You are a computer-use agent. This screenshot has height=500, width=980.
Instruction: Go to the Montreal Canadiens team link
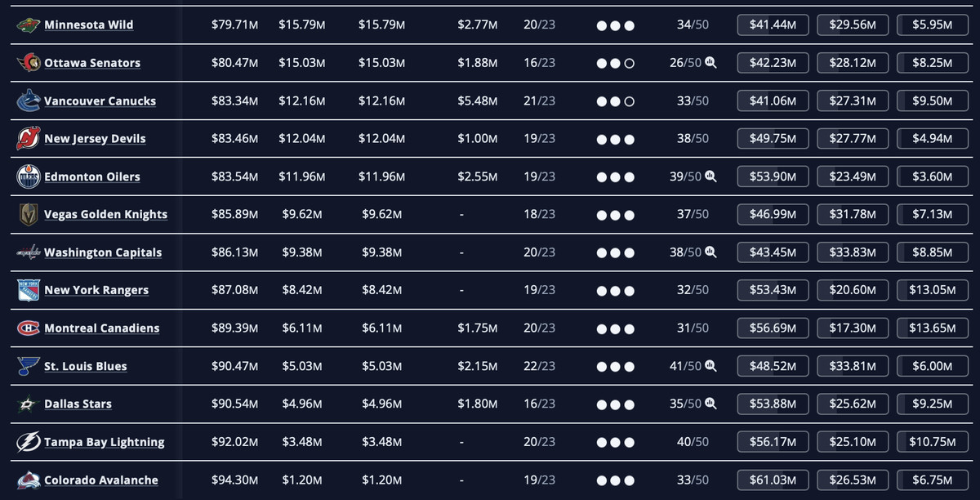[101, 328]
